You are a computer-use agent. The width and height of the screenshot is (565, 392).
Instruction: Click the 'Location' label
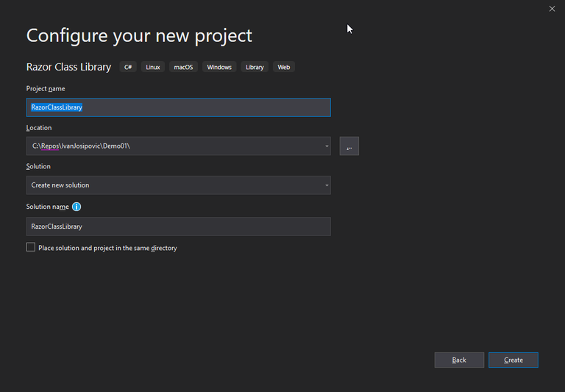39,127
